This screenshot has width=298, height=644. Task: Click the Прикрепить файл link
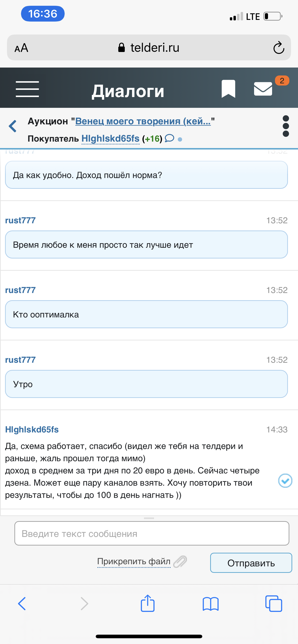coord(134,562)
